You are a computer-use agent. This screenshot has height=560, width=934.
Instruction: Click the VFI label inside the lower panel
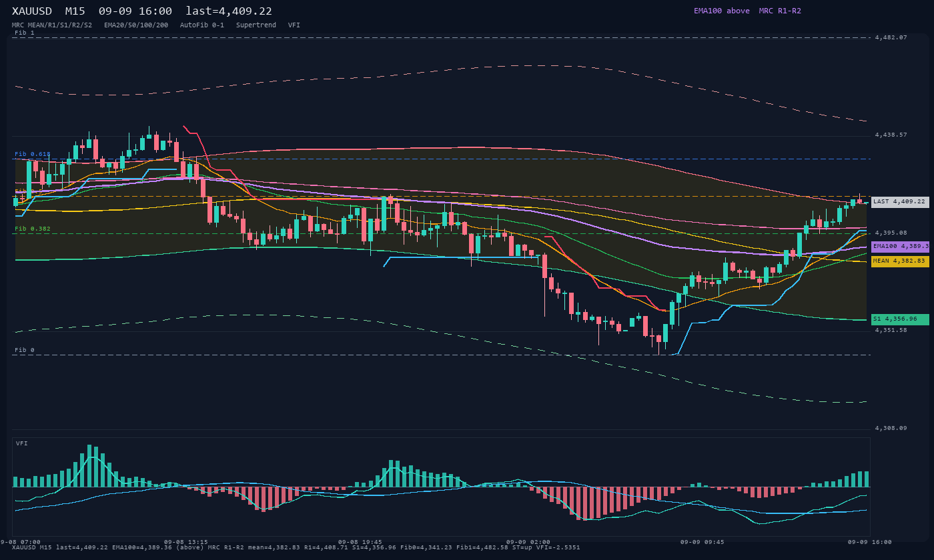[x=22, y=443]
